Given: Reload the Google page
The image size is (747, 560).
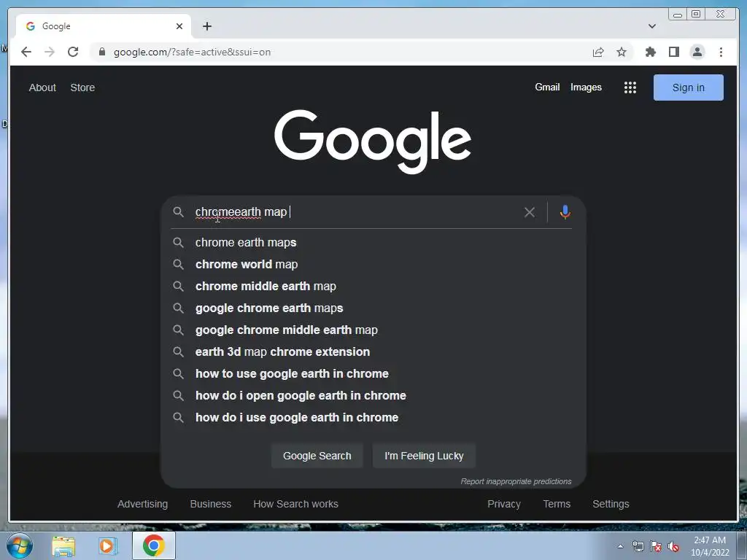Looking at the screenshot, I should 73,52.
